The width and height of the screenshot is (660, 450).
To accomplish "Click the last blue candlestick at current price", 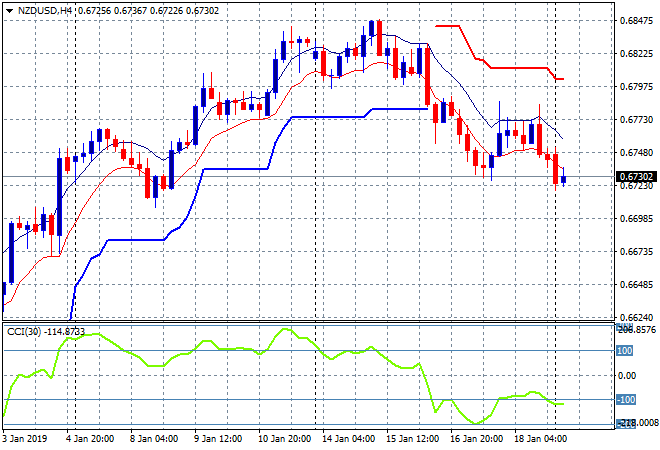I will [564, 179].
